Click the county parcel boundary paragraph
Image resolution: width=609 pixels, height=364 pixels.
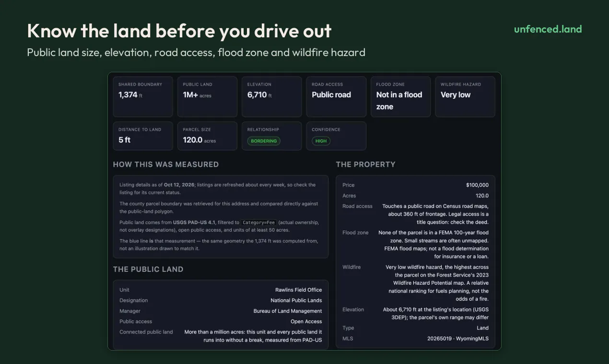(219, 207)
